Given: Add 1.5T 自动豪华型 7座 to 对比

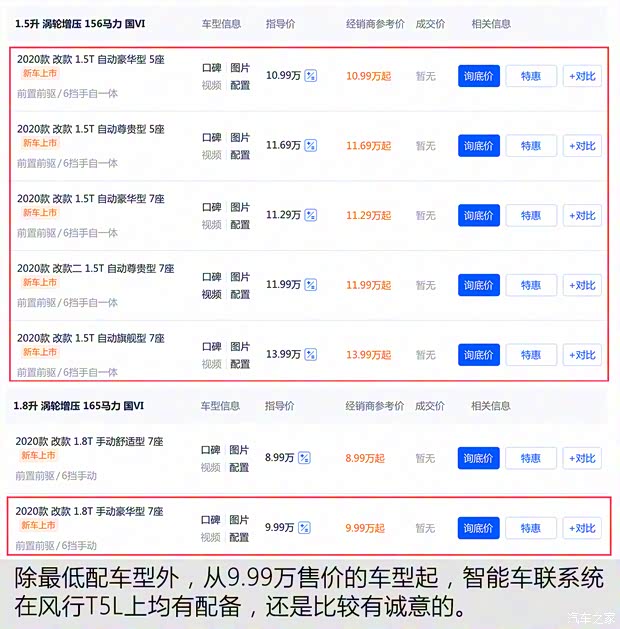Looking at the screenshot, I should 582,215.
